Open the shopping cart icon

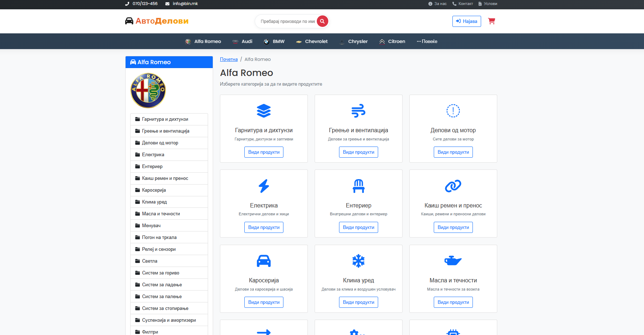[492, 21]
